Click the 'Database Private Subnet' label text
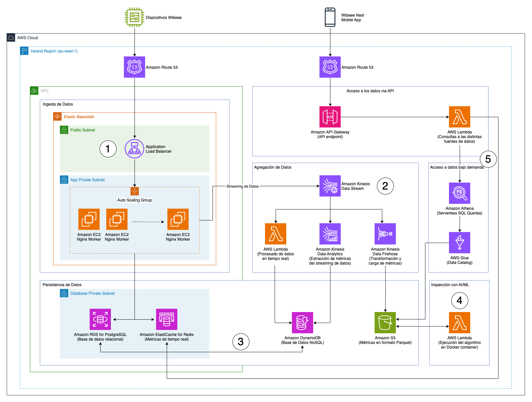Screen dimensions: 532x402 coord(93,293)
